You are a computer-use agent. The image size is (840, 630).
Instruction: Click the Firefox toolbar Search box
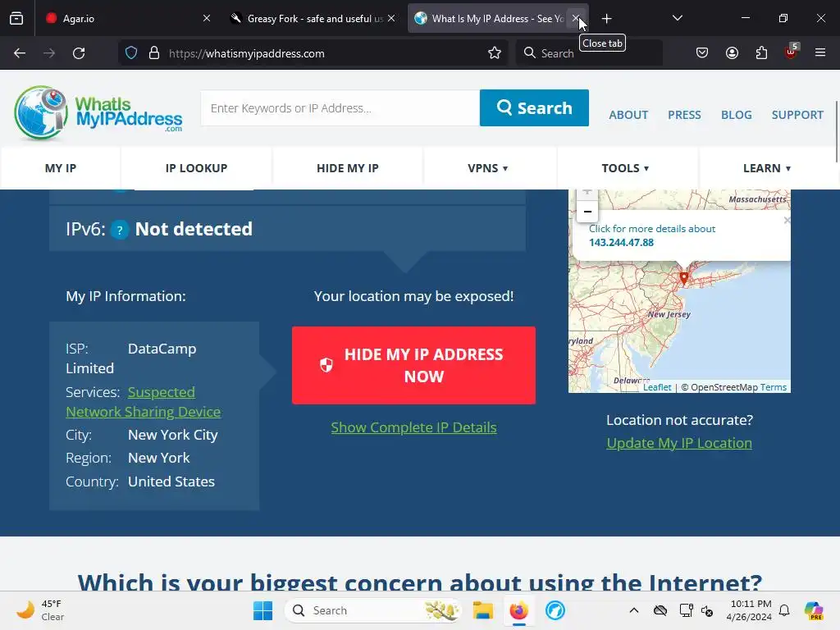coord(589,53)
